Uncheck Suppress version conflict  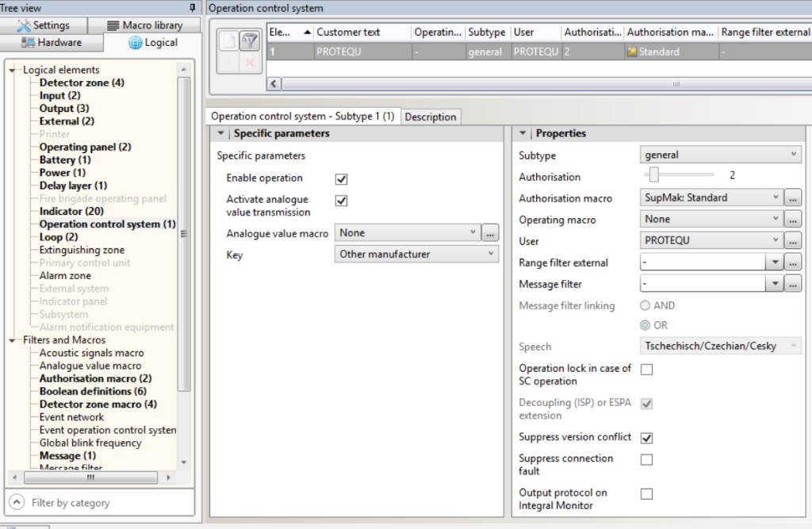[x=646, y=438]
